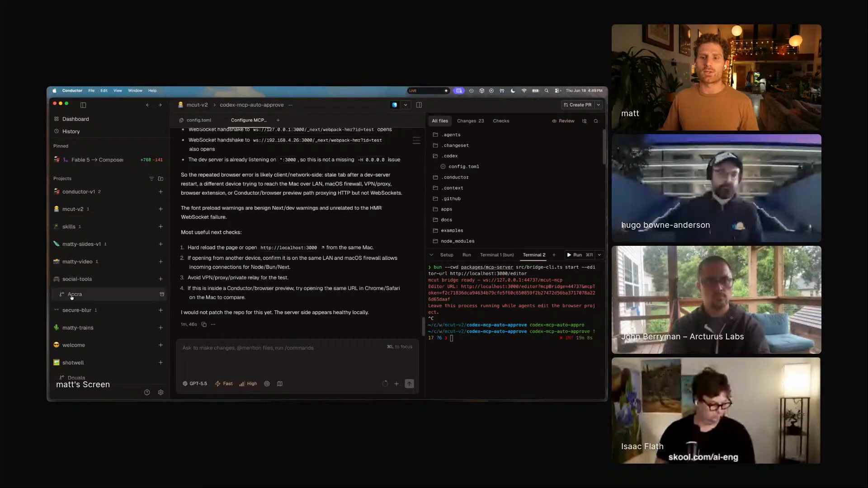The height and width of the screenshot is (488, 868).
Task: Copy the response with copy icon
Action: pyautogui.click(x=204, y=324)
